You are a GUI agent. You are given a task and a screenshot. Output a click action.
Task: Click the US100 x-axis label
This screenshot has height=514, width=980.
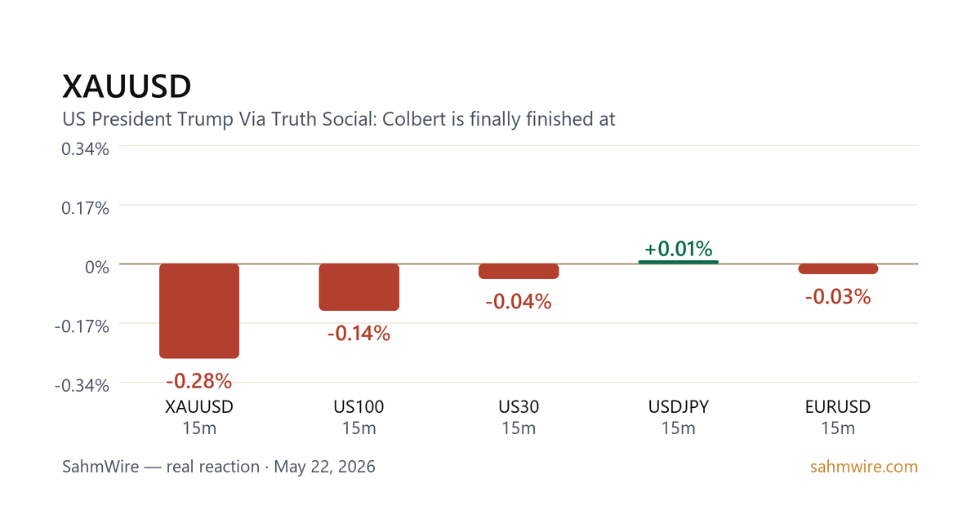click(359, 406)
